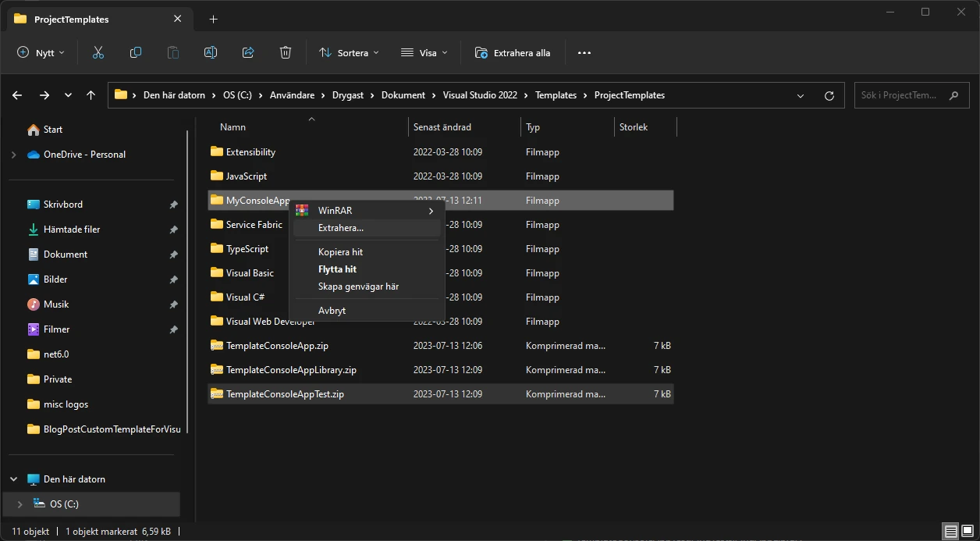Unpin Hämtade filer from quick access

(x=173, y=229)
